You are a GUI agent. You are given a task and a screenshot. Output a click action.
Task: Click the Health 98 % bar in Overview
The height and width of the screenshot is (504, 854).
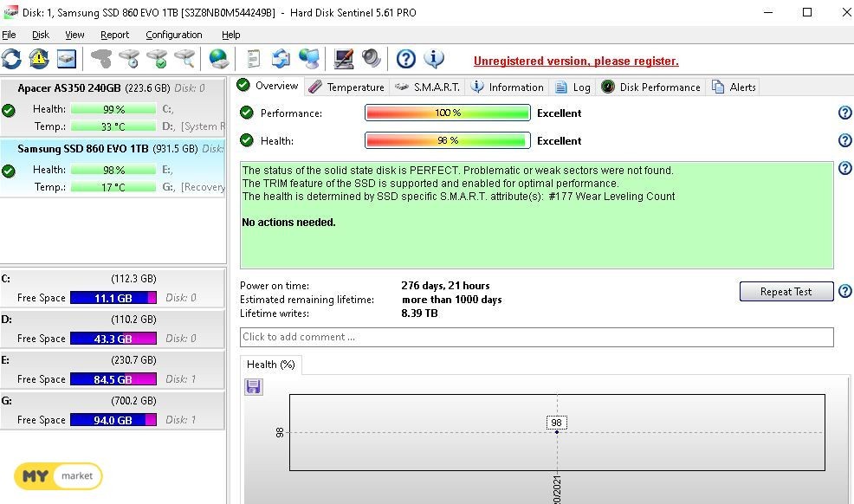click(447, 140)
